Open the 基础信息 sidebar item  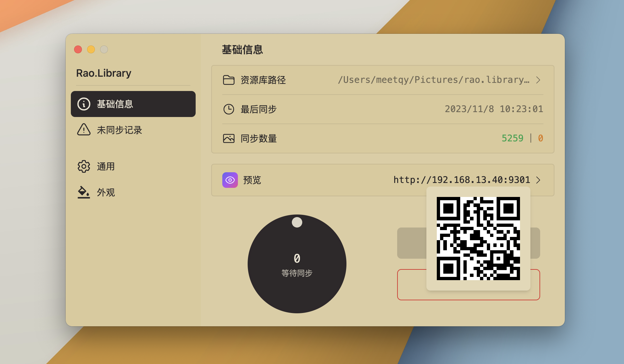(x=133, y=104)
